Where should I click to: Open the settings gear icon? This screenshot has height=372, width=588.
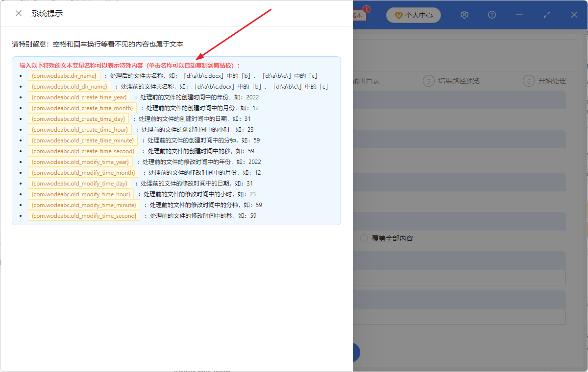click(464, 15)
